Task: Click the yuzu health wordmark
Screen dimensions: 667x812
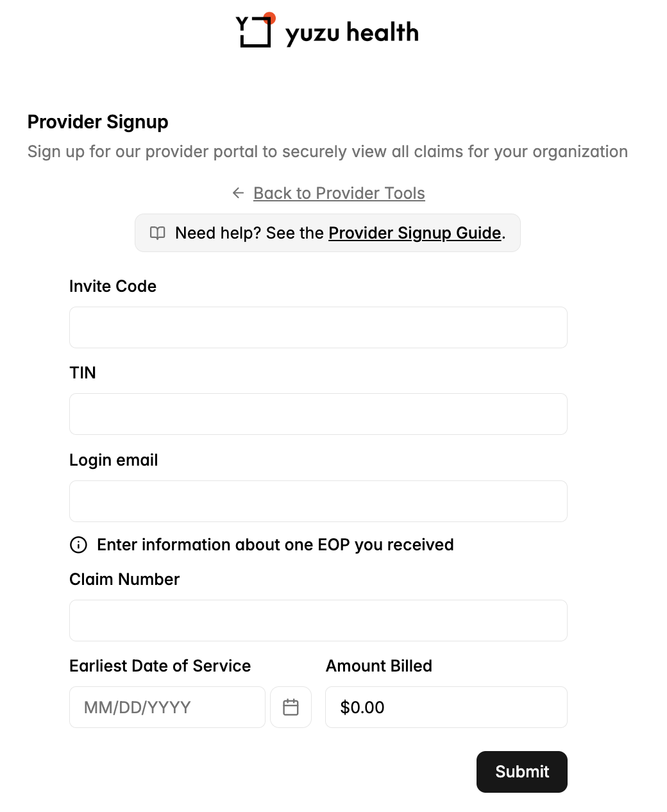Action: pos(352,32)
